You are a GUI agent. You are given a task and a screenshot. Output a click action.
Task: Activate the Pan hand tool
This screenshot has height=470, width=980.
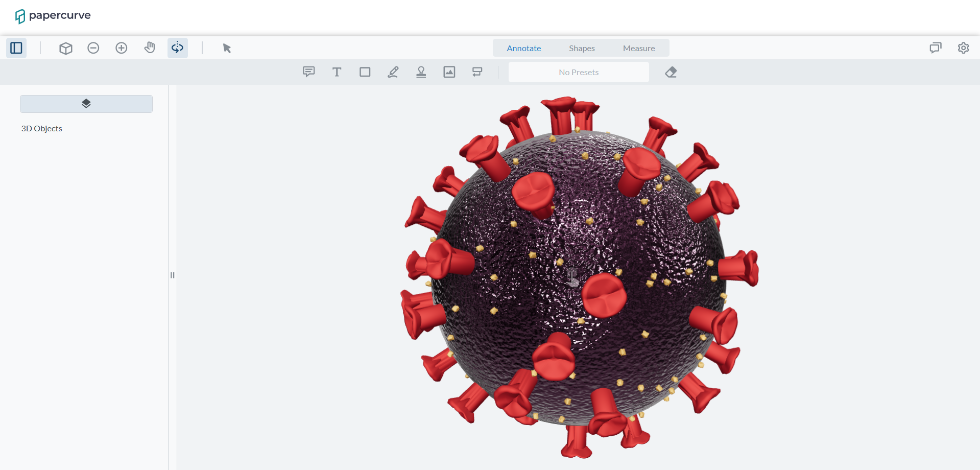tap(149, 48)
